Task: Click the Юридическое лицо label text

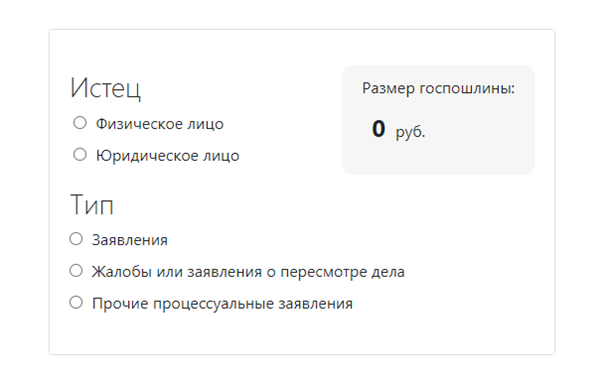Action: pyautogui.click(x=168, y=156)
